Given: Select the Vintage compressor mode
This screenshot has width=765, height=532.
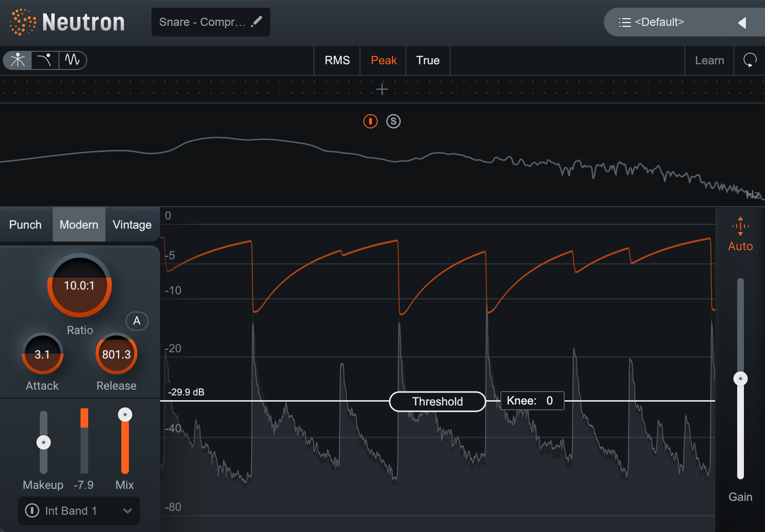Looking at the screenshot, I should pos(132,224).
